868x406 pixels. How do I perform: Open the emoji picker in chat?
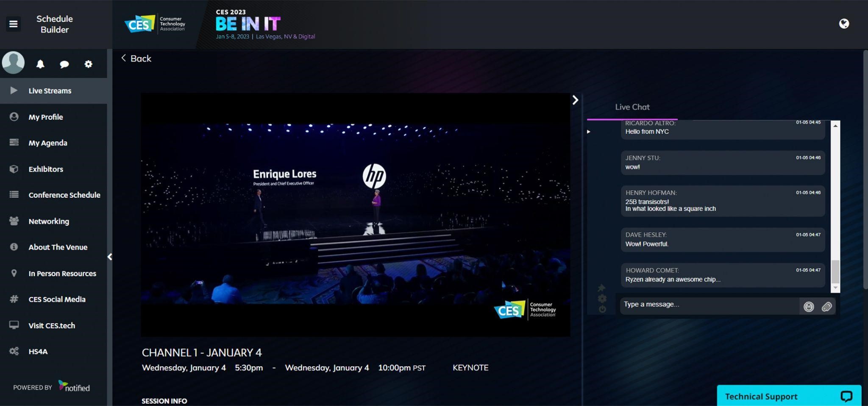click(x=809, y=307)
